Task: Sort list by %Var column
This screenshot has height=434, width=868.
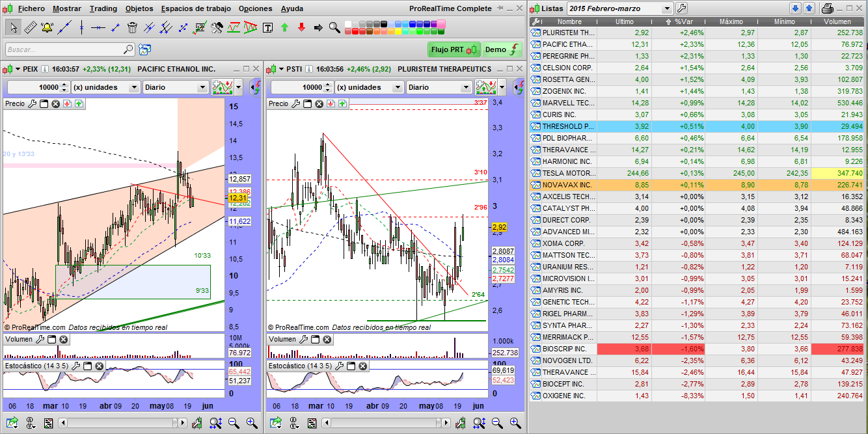Action: (677, 21)
